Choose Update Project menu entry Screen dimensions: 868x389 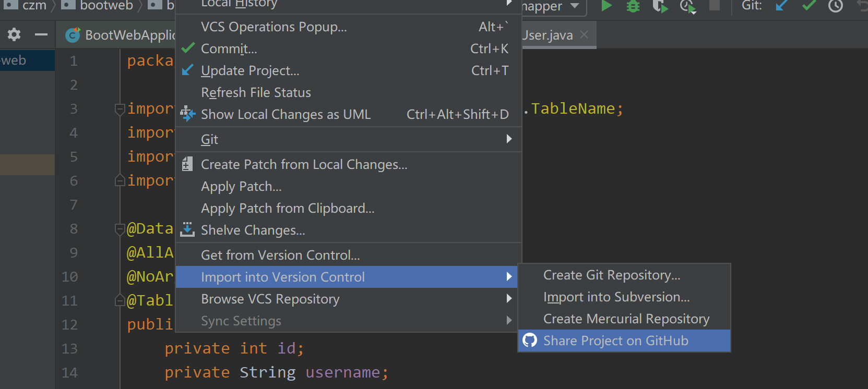(x=349, y=70)
